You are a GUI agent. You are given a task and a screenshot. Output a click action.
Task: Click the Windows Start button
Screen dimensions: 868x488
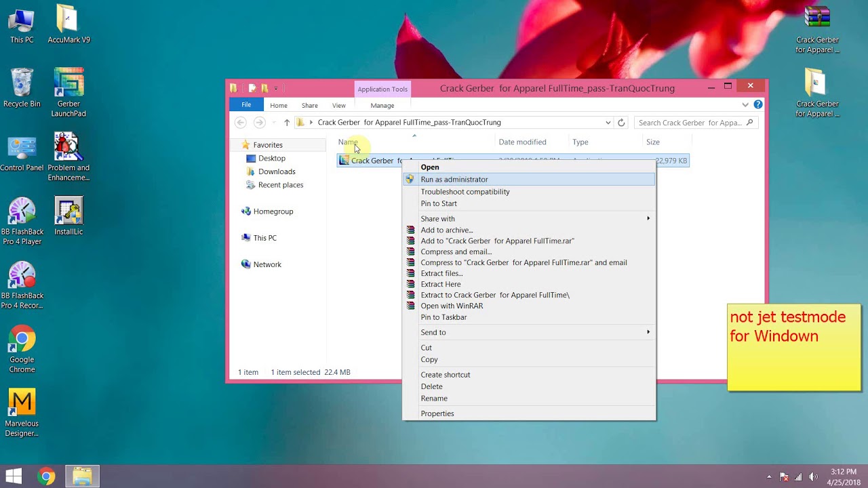pyautogui.click(x=14, y=476)
